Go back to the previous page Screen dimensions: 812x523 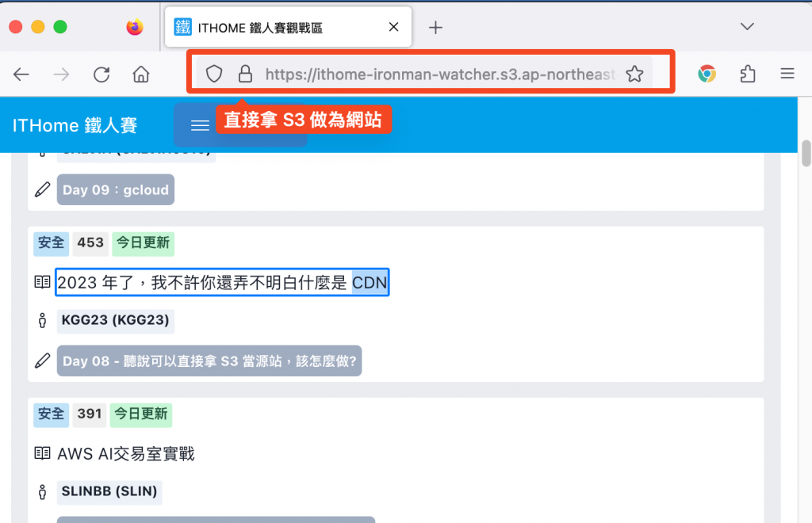[x=21, y=74]
